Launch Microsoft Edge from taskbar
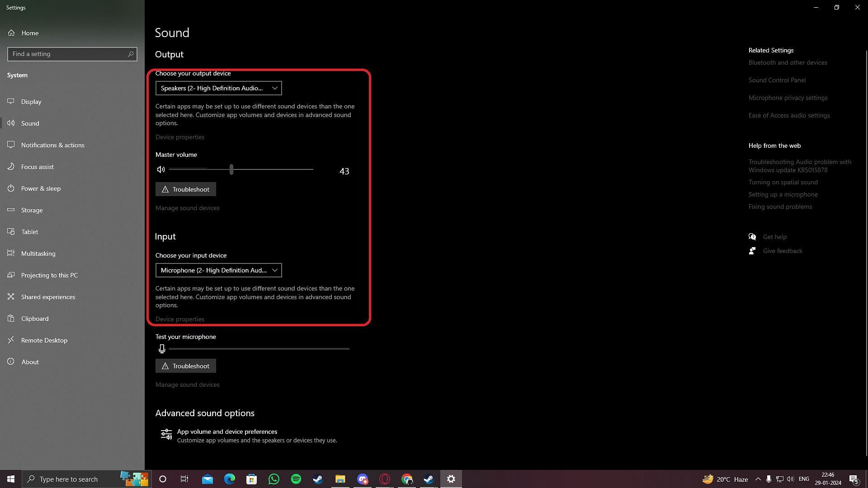The image size is (868, 488). [x=230, y=479]
